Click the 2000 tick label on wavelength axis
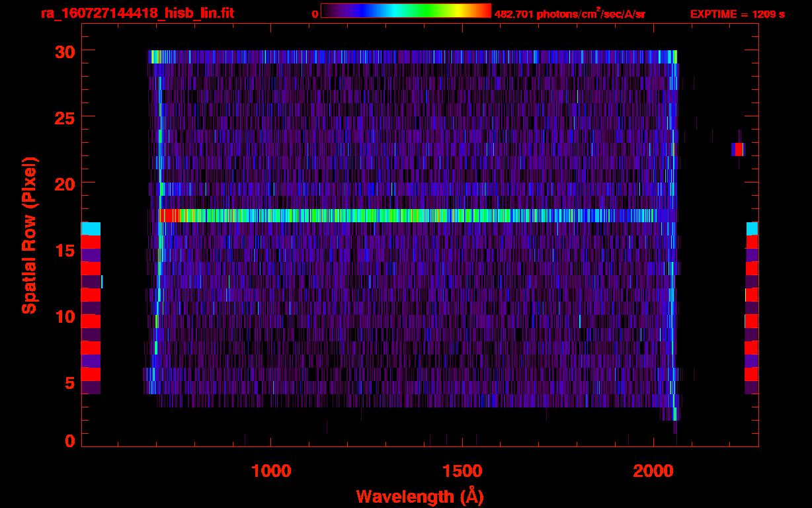The width and height of the screenshot is (812, 508). (653, 471)
